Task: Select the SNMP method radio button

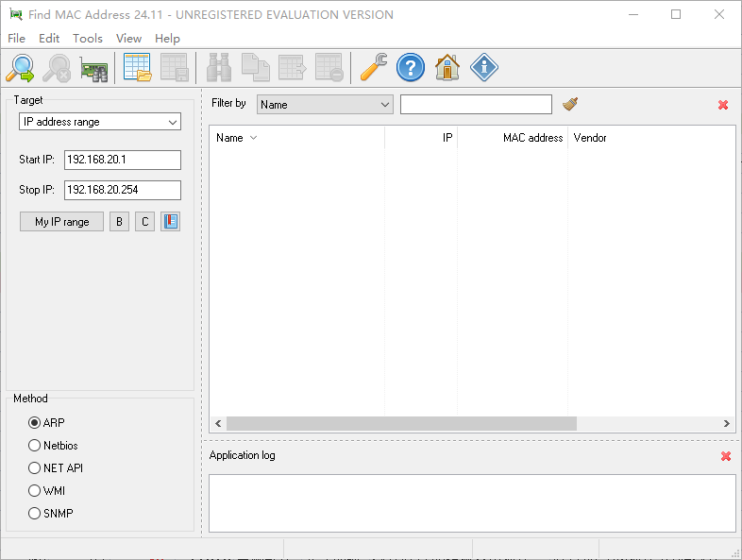Action: (x=35, y=514)
